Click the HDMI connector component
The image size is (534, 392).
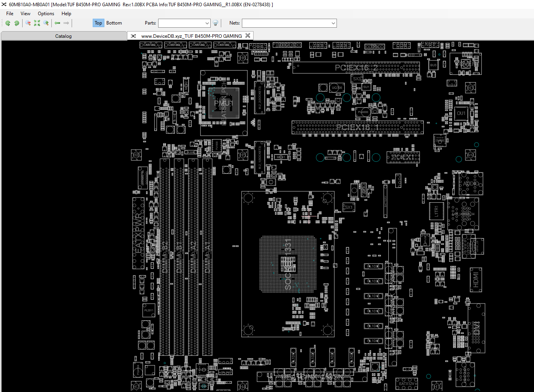(x=476, y=280)
